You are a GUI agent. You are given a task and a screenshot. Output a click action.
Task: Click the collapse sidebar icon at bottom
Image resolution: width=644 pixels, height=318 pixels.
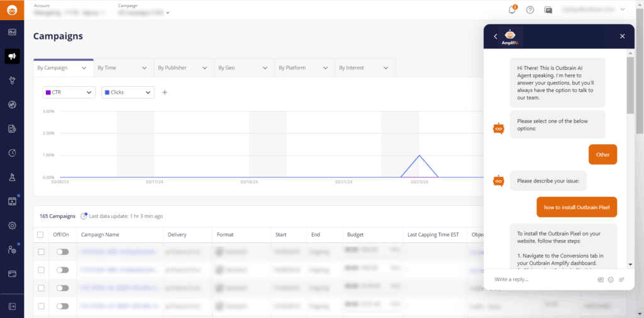click(x=12, y=306)
